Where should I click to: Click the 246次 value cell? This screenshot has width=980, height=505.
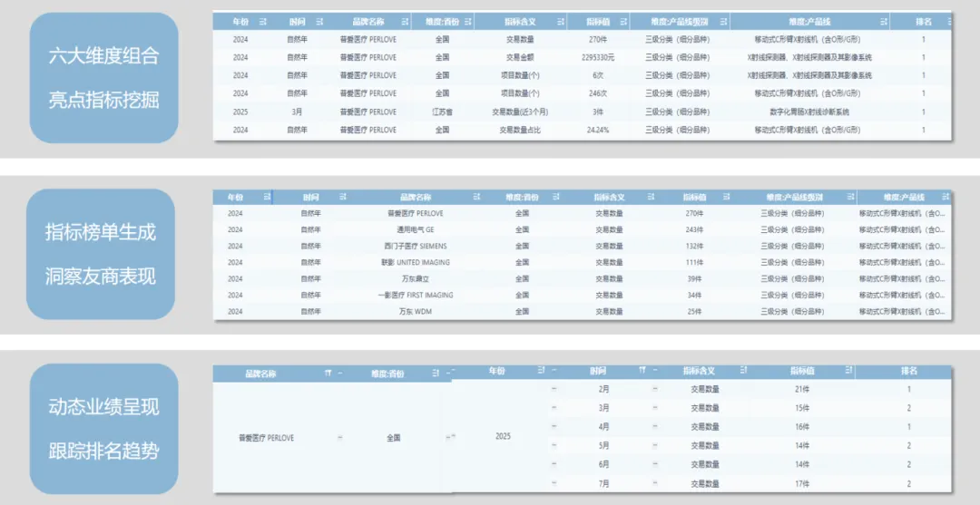pos(598,93)
